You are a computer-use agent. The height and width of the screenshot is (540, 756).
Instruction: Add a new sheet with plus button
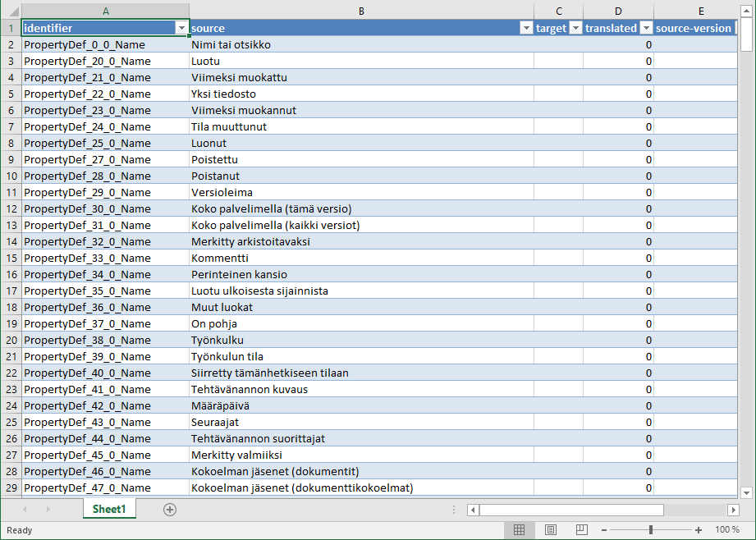pyautogui.click(x=170, y=510)
